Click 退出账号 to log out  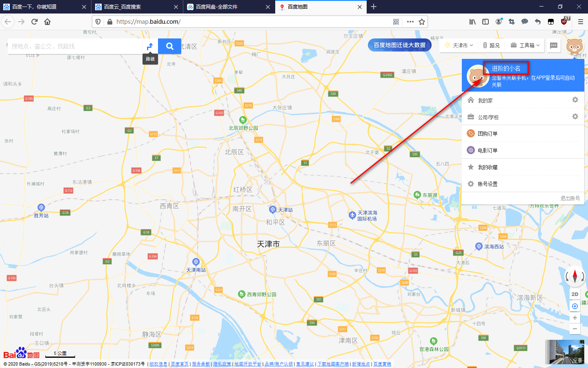tap(570, 198)
